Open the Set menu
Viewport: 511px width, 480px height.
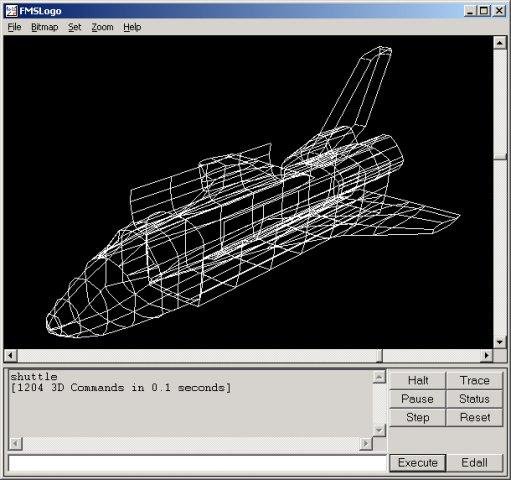coord(75,27)
